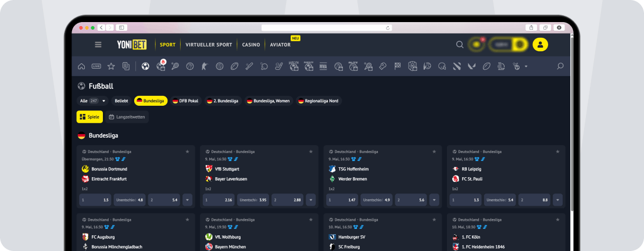The width and height of the screenshot is (644, 251).
Task: Select the Langzeitwetten tab
Action: click(127, 117)
